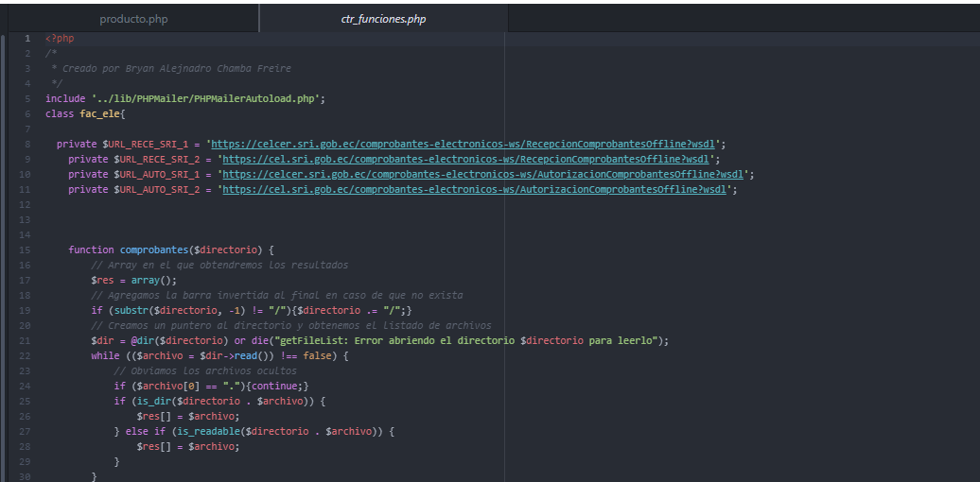Open the cel.sri AutorizacionComprobantesOffline URL on line 11
The image size is (980, 482).
click(476, 189)
